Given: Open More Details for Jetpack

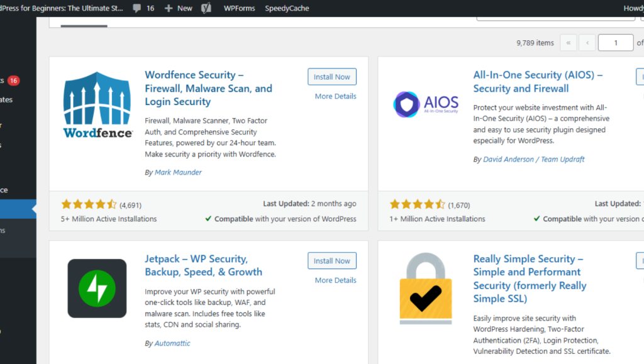Looking at the screenshot, I should [335, 280].
